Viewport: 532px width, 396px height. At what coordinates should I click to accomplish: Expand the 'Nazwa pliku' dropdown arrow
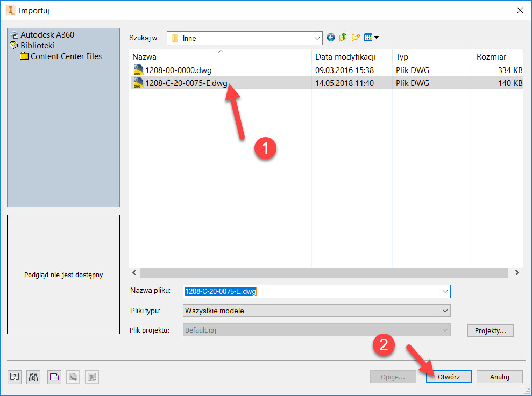point(445,291)
